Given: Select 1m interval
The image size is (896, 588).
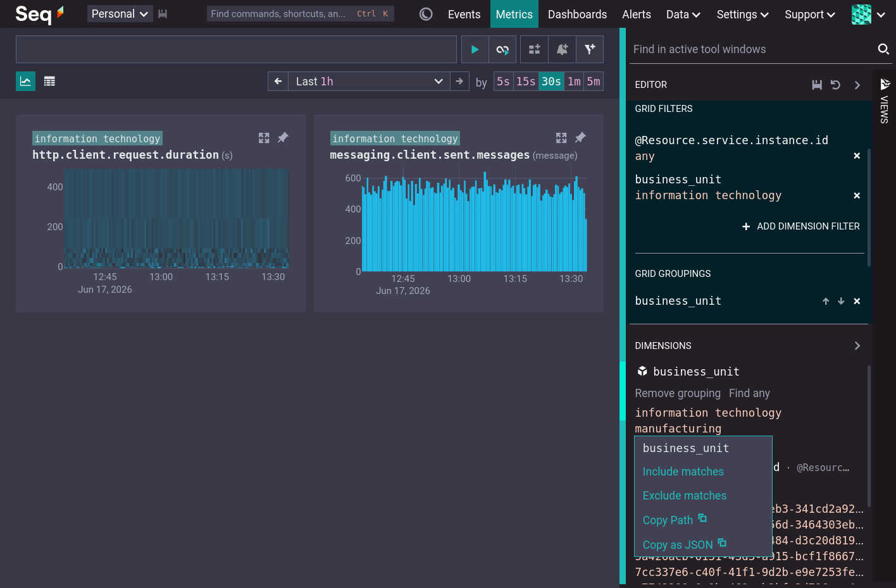Looking at the screenshot, I should pos(574,82).
